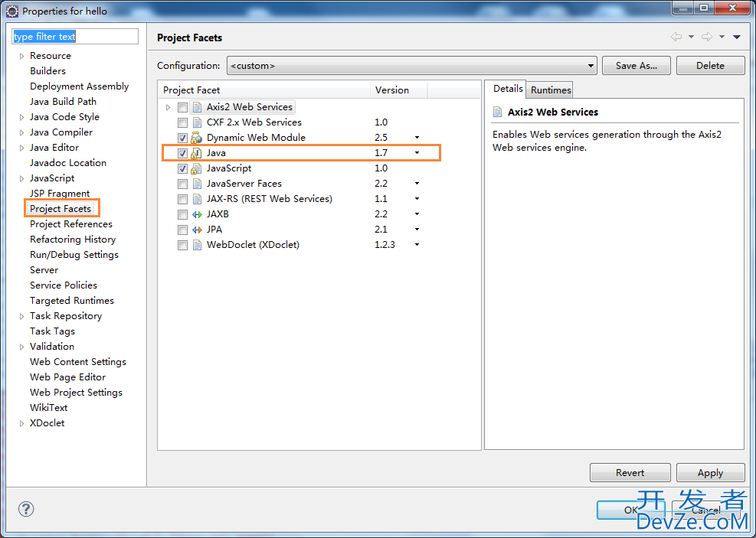Expand the Java Code Style node

pyautogui.click(x=21, y=117)
